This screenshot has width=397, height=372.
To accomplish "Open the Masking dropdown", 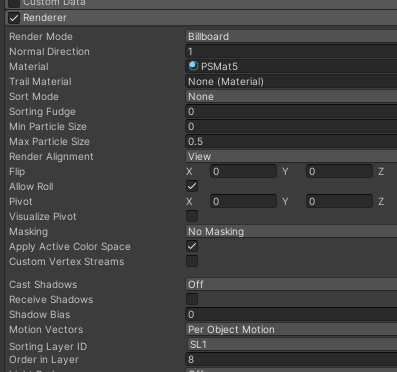I will [x=291, y=231].
